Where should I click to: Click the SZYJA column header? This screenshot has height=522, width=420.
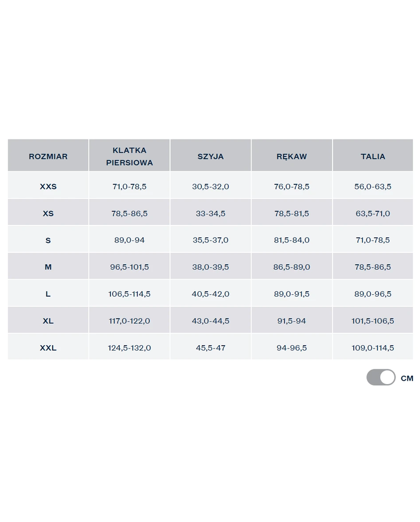coord(211,156)
